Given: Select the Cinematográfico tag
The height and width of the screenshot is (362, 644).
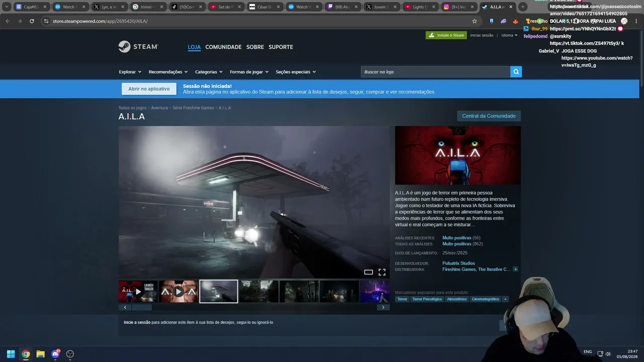Looking at the screenshot, I should [486, 299].
